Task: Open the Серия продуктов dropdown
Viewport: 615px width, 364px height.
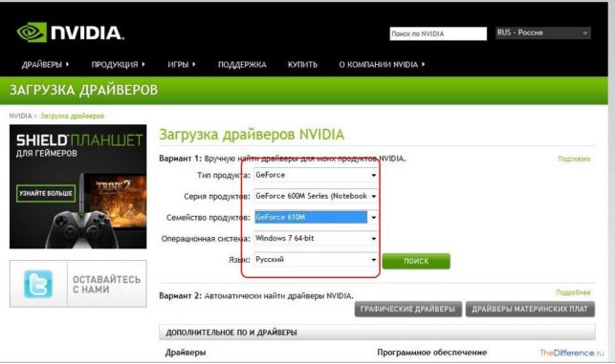Action: pyautogui.click(x=316, y=196)
